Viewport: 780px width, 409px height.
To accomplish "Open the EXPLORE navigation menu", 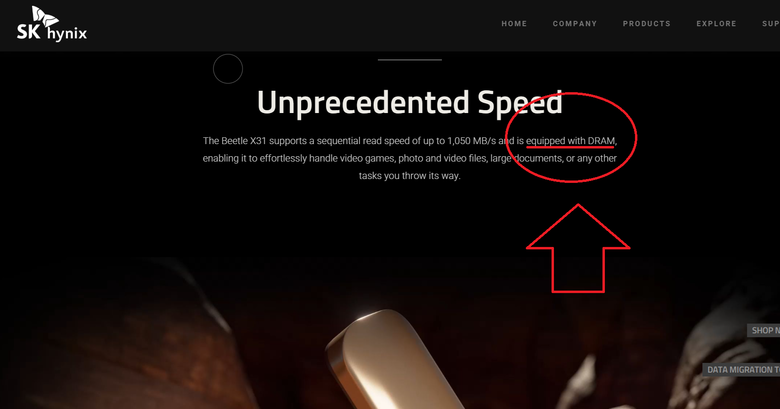I will [716, 23].
